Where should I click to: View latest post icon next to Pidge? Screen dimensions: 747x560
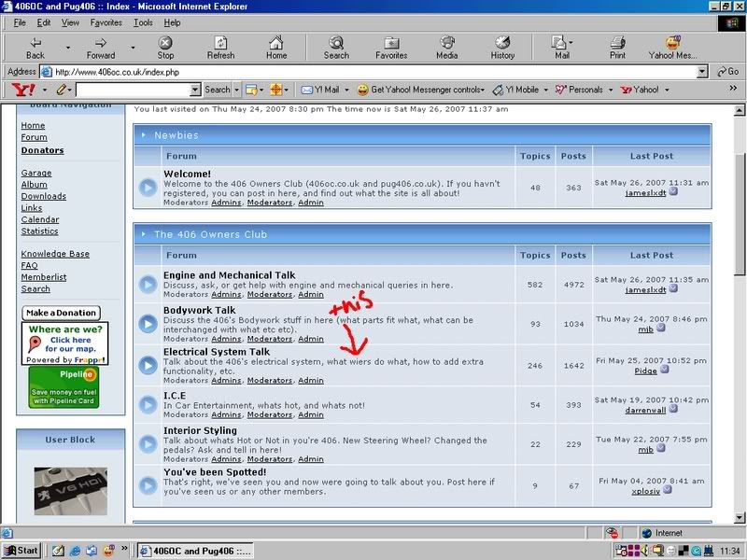(x=665, y=369)
